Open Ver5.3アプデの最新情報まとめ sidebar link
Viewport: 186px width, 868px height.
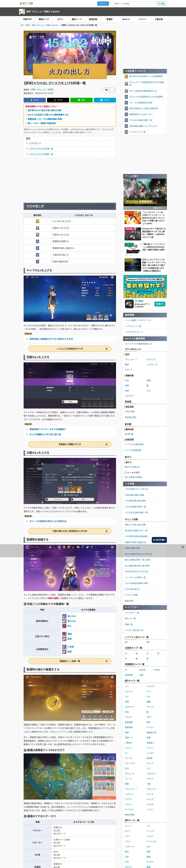138,344
